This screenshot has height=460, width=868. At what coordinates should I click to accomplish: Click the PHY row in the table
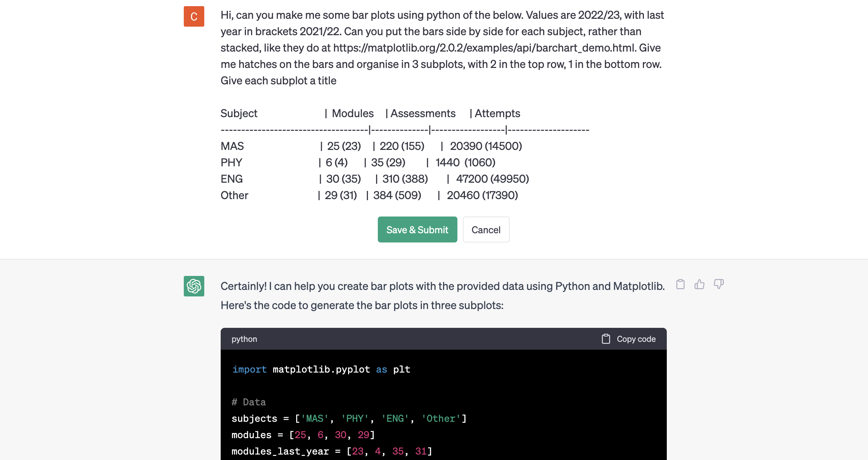click(358, 163)
